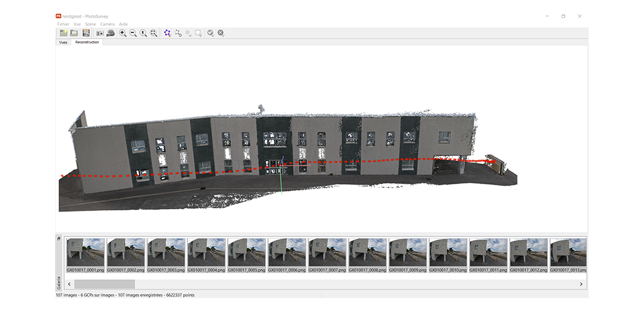Select thumbnail GX010017_0007.png in gallery

[327, 252]
